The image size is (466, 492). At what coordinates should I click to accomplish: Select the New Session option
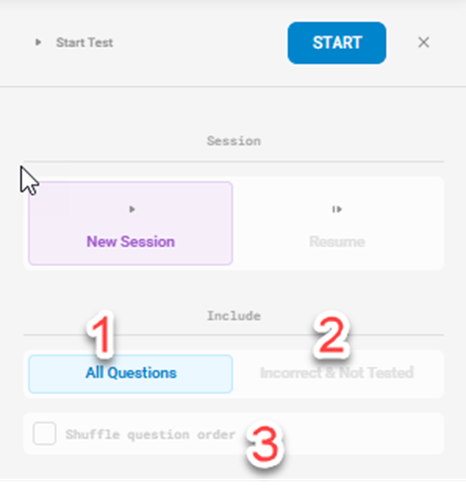pos(130,223)
